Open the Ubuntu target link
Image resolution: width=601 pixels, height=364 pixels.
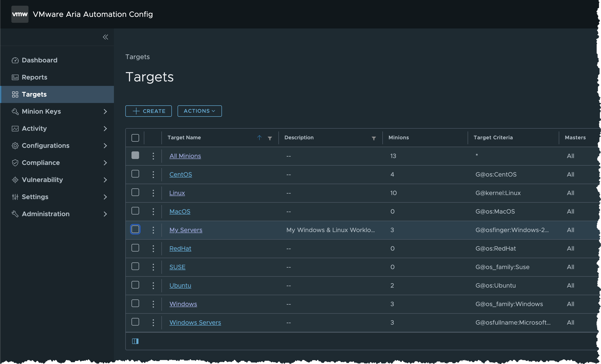click(180, 285)
